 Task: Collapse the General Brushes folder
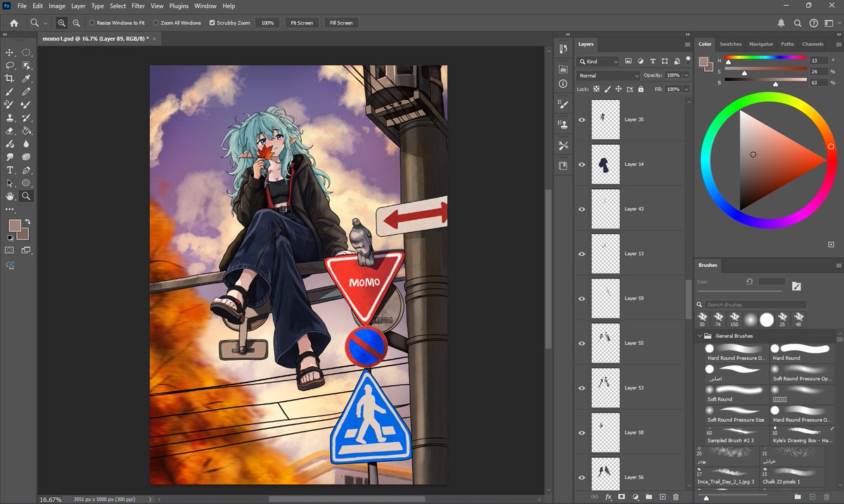700,336
